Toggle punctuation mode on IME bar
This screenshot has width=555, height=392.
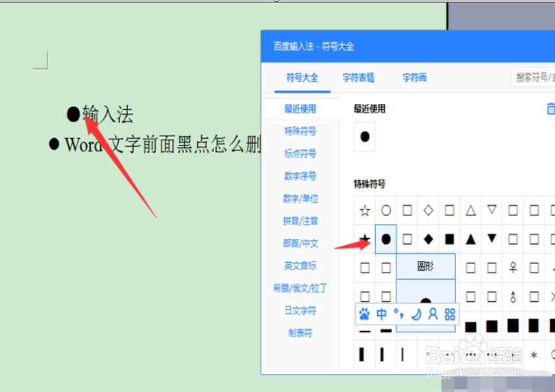[x=399, y=314]
